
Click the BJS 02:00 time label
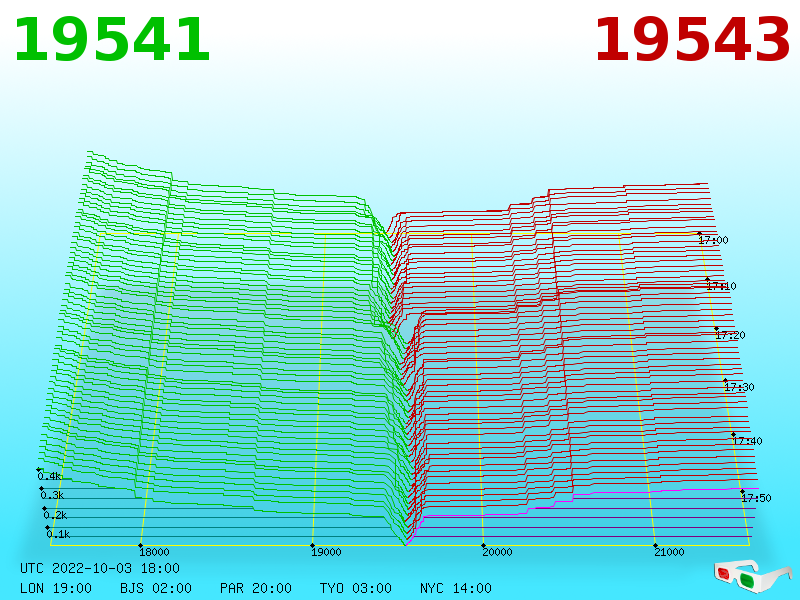pyautogui.click(x=156, y=588)
